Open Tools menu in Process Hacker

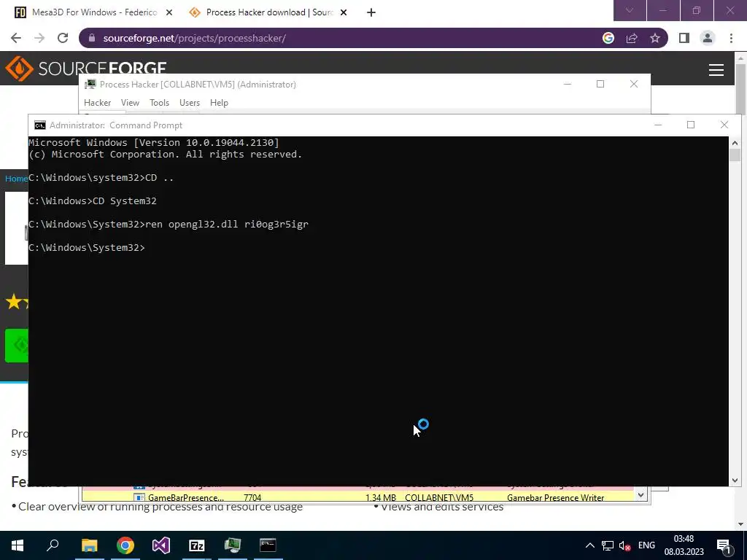159,103
